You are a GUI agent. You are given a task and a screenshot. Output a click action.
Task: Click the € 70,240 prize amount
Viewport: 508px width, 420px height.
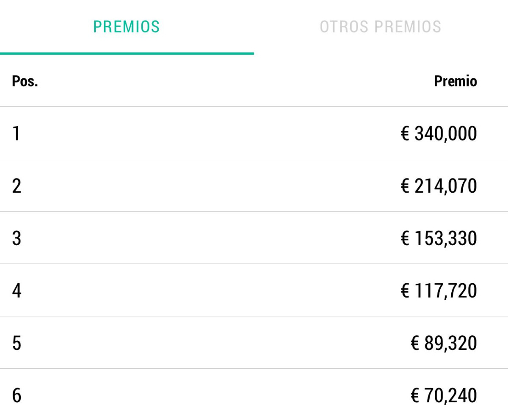tap(444, 395)
